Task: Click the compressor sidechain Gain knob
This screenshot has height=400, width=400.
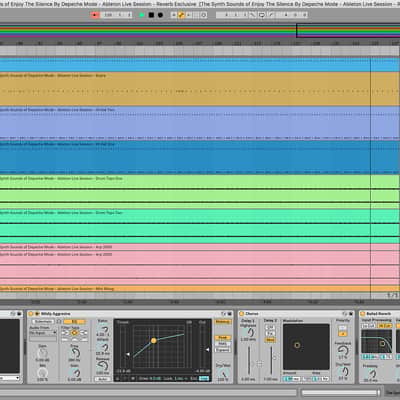Action: click(42, 354)
